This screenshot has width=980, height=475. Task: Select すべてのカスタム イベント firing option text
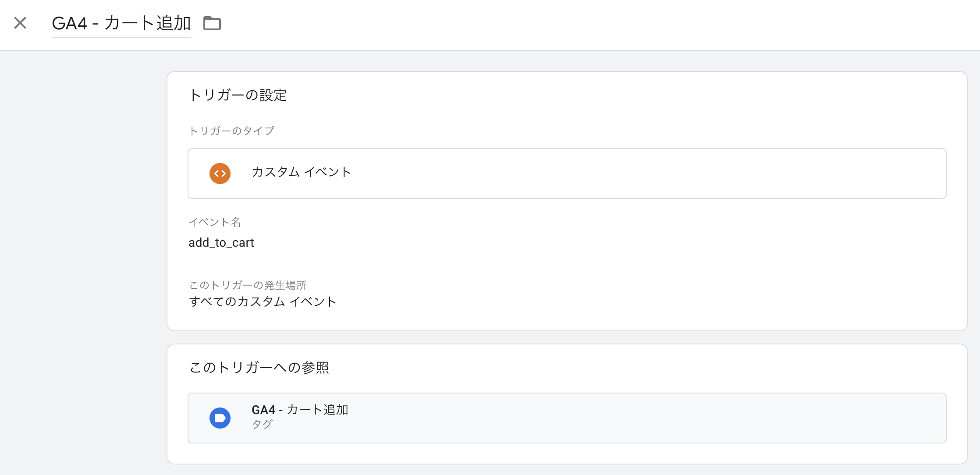click(263, 302)
